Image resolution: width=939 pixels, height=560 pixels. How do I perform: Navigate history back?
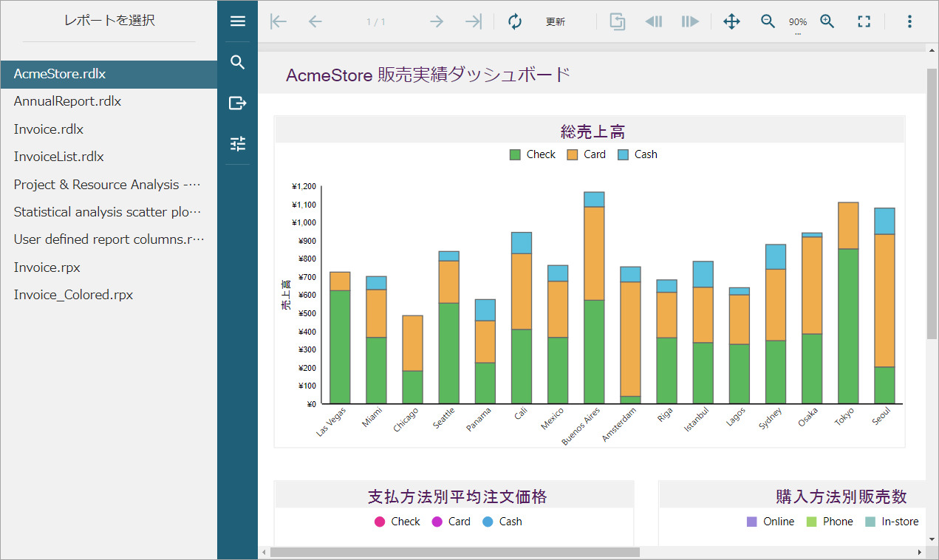654,21
